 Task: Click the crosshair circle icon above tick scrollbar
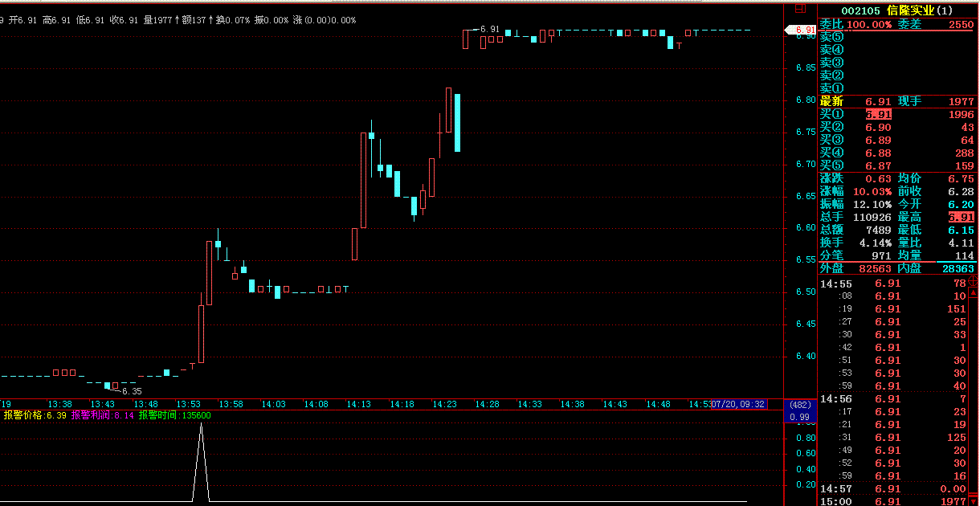coord(973,281)
